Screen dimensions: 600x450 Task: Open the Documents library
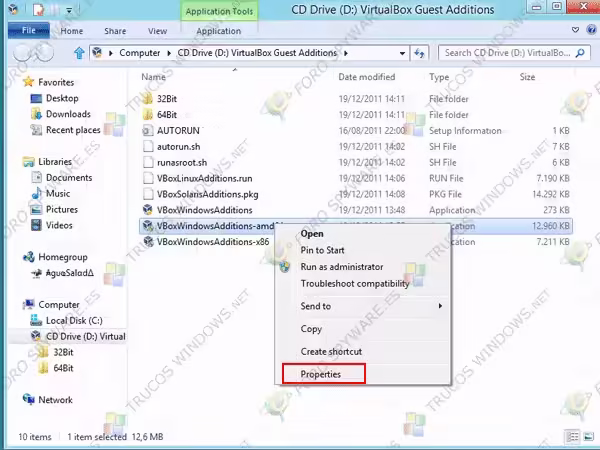coord(69,178)
